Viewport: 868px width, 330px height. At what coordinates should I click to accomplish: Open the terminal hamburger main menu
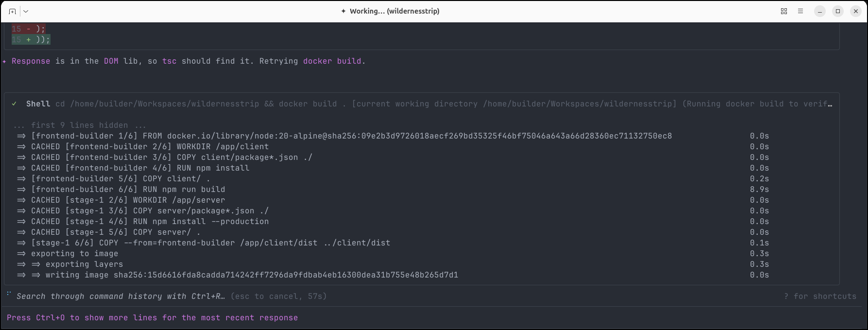tap(800, 11)
